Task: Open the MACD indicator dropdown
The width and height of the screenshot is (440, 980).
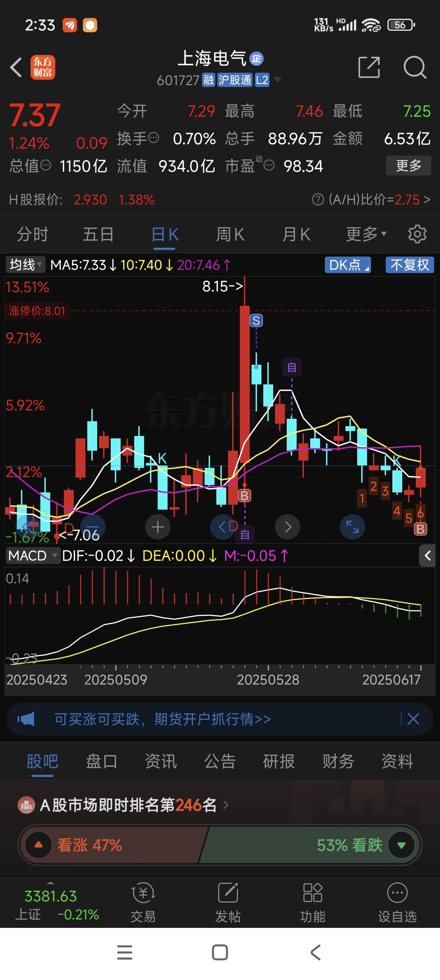Action: click(x=33, y=556)
